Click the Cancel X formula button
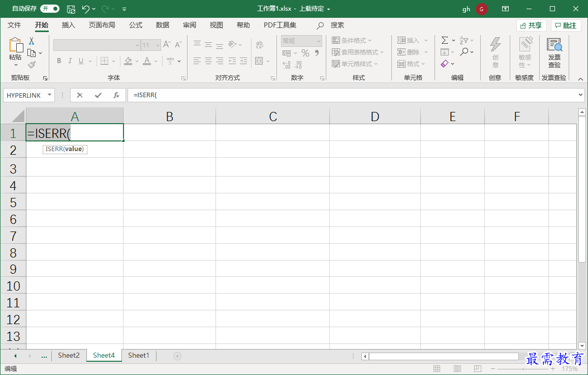The image size is (588, 375). coord(79,95)
